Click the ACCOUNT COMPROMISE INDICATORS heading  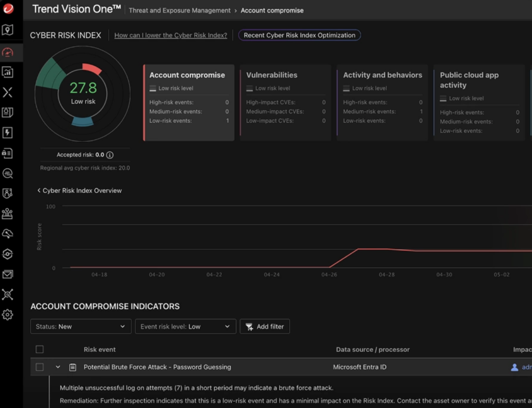tap(105, 307)
